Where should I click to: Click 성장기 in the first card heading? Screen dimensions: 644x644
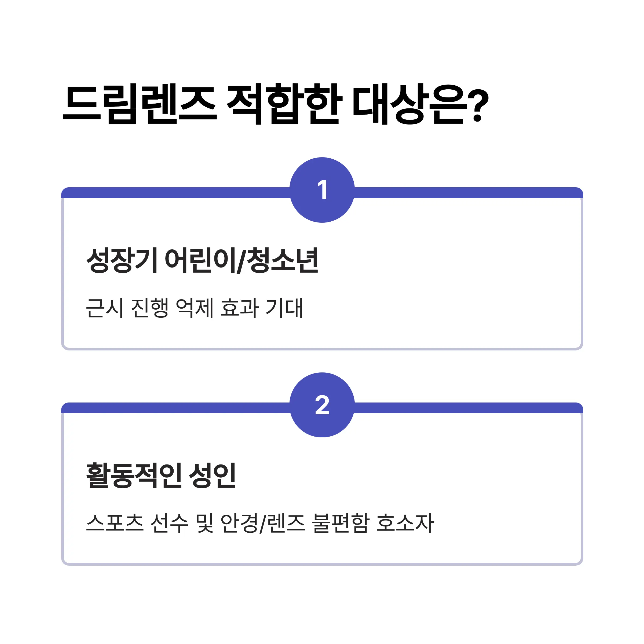pos(122,260)
